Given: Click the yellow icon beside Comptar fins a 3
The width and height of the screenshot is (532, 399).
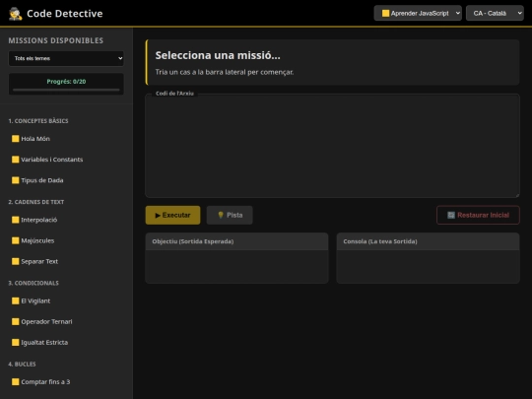Looking at the screenshot, I should pyautogui.click(x=15, y=382).
